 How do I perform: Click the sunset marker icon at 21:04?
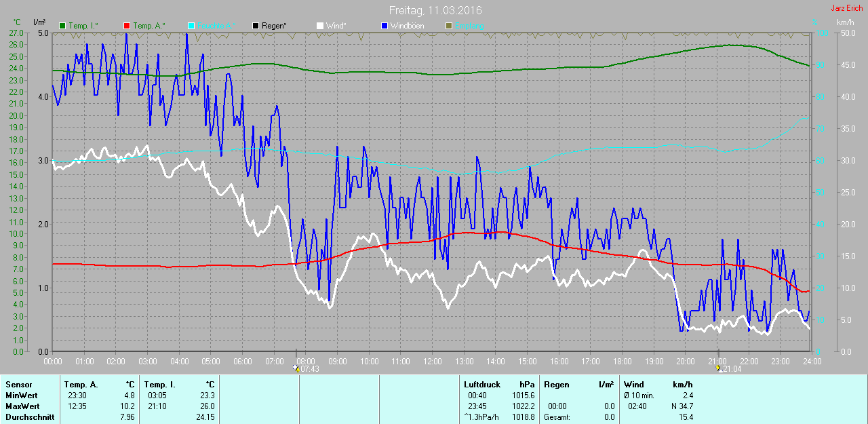(x=718, y=368)
